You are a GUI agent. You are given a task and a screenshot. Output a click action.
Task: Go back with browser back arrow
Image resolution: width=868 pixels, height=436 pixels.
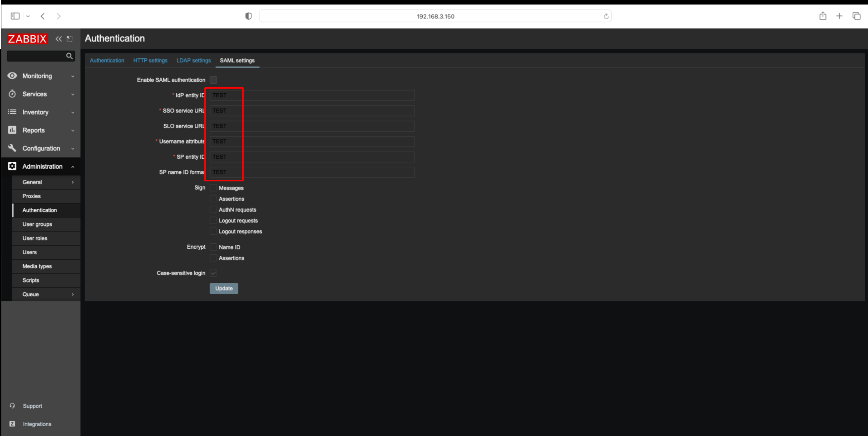click(x=43, y=16)
